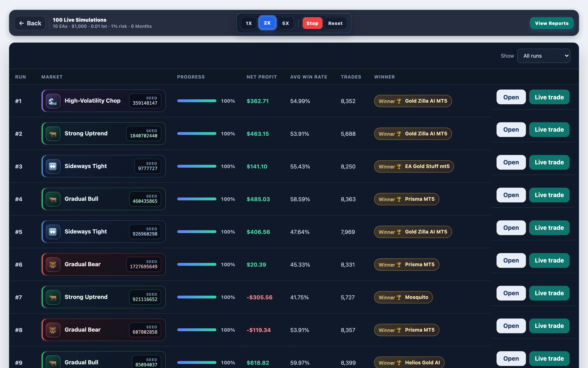Open the Show runs filter dropdown
This screenshot has height=368, width=588.
pos(544,56)
